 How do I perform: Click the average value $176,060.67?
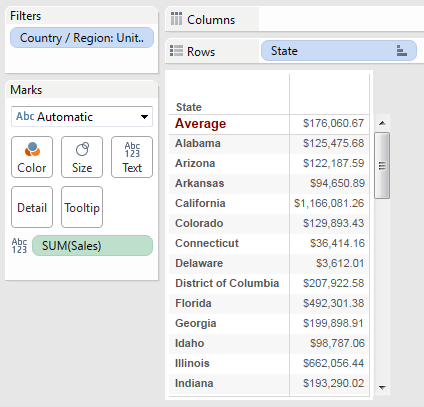pos(333,123)
